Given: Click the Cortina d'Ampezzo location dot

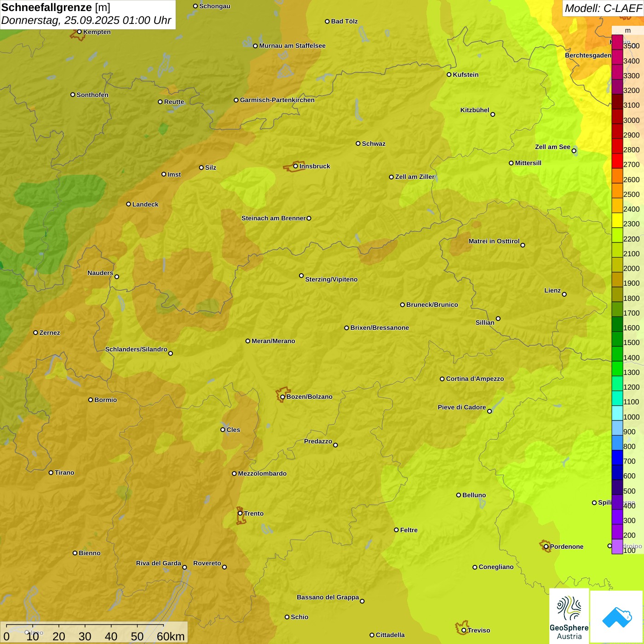Looking at the screenshot, I should [442, 379].
